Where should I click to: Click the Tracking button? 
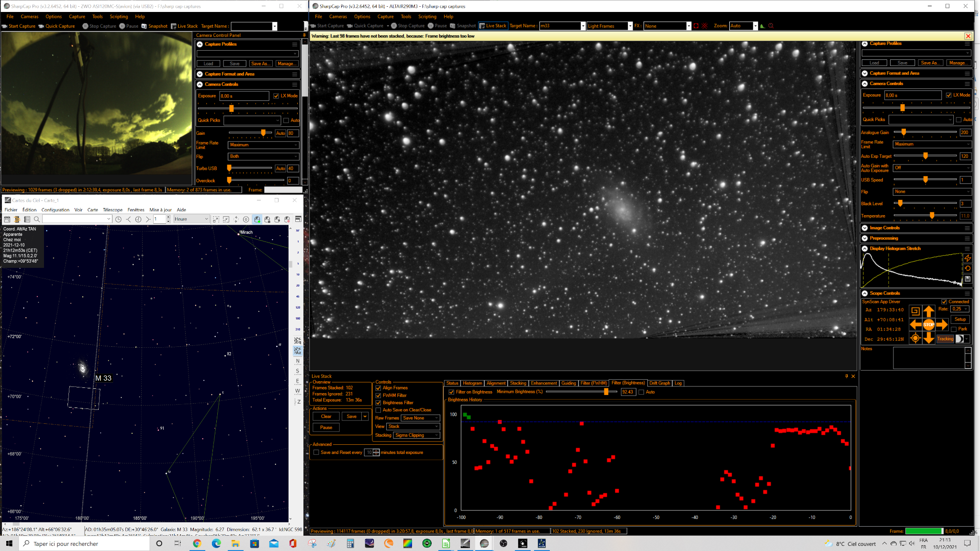(x=945, y=339)
